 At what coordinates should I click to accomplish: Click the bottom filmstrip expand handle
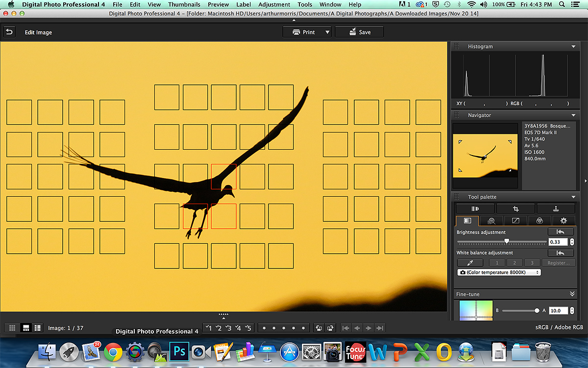[223, 316]
